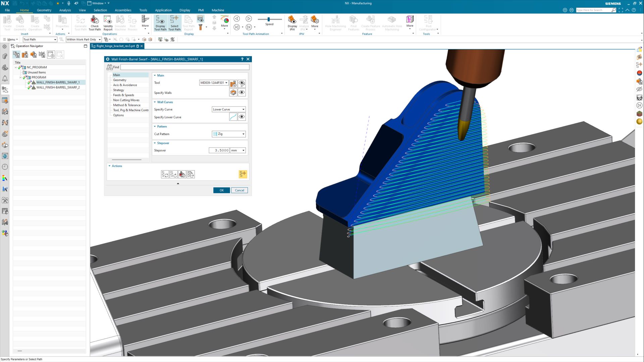Select the Find Features icon
This screenshot has width=644, height=362.
click(x=353, y=22)
